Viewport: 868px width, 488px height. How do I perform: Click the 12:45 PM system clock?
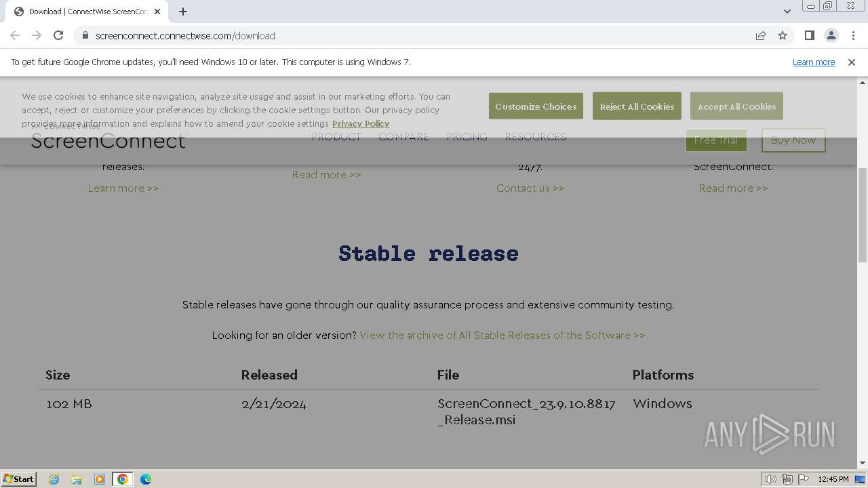tap(833, 479)
